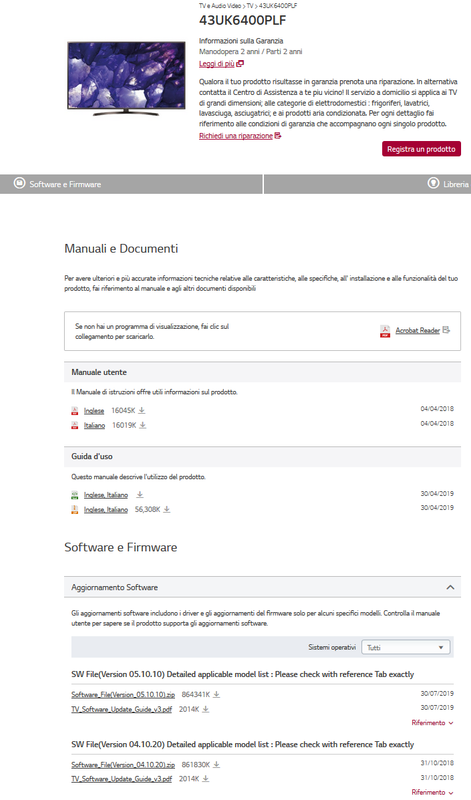The image size is (471, 800).
Task: Click the Acrobat Reader PDF icon
Action: tap(385, 331)
